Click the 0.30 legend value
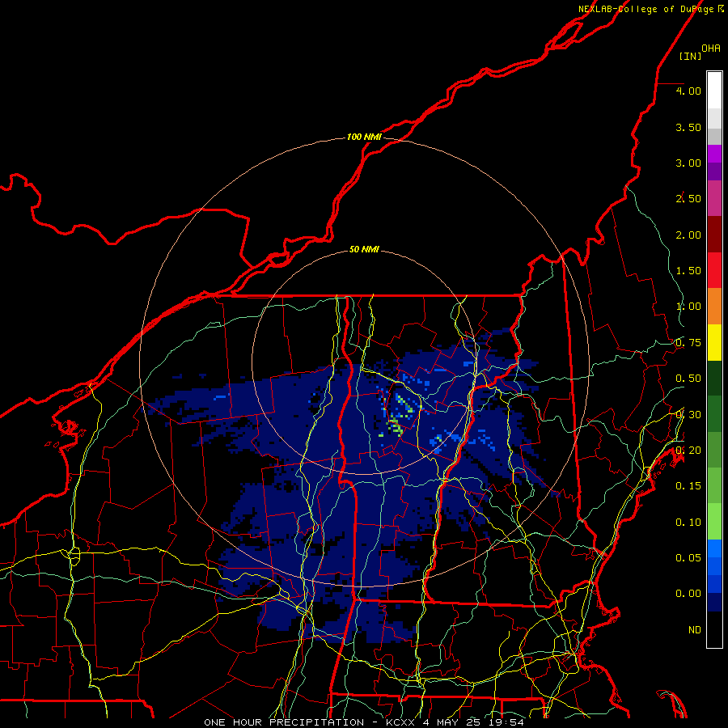This screenshot has width=728, height=728. [688, 415]
